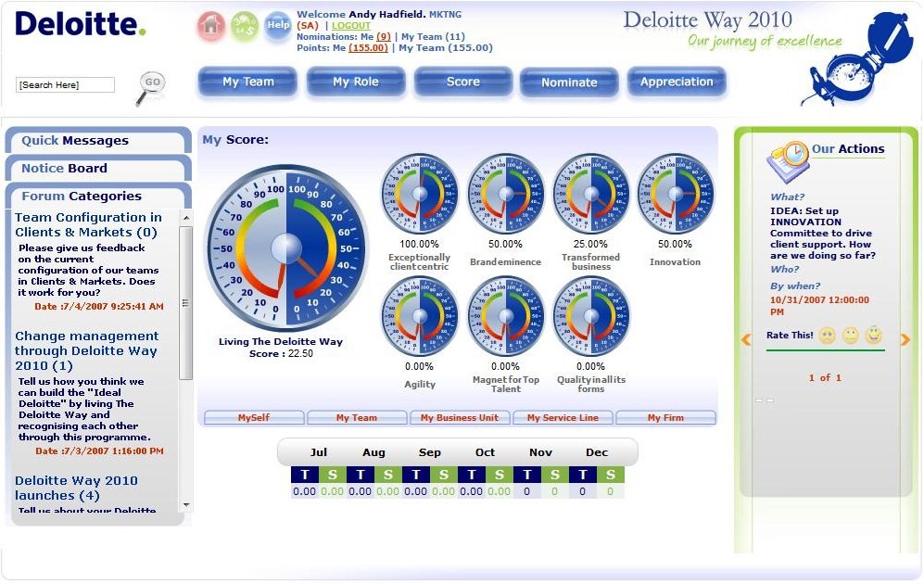Click the '1 of 1' action counter
Screen dimensions: 924x584
pyautogui.click(x=825, y=377)
